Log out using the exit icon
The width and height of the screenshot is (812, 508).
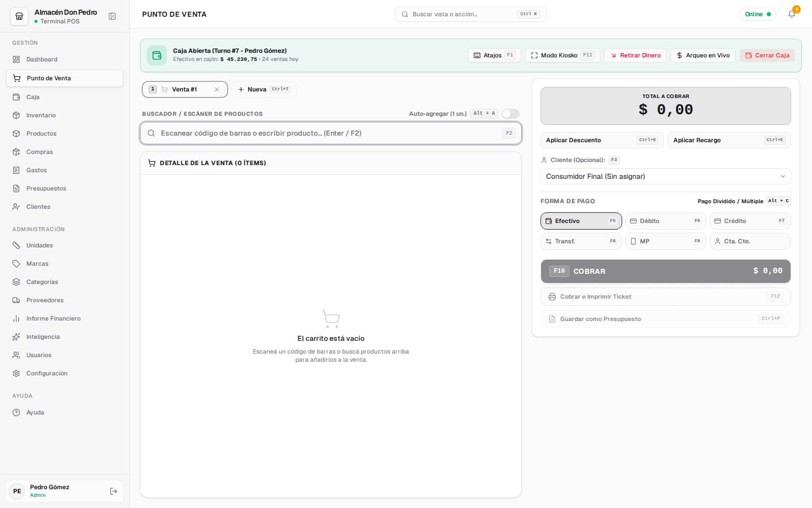114,491
